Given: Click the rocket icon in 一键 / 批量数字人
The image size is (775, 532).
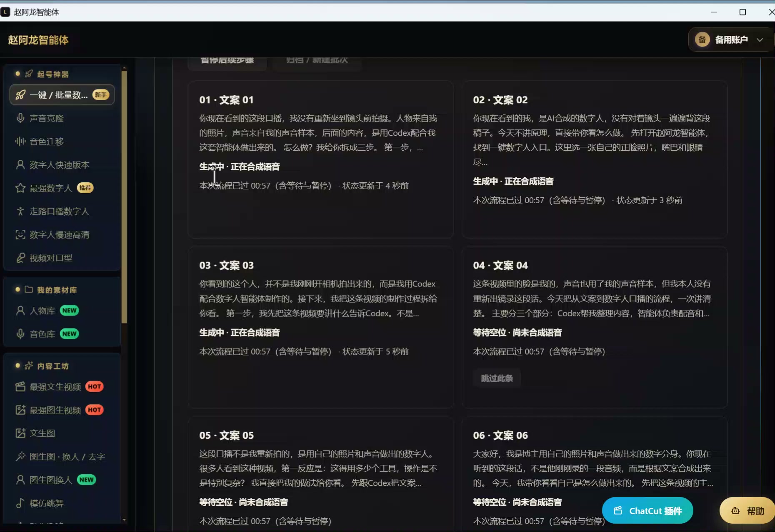Looking at the screenshot, I should [x=20, y=95].
